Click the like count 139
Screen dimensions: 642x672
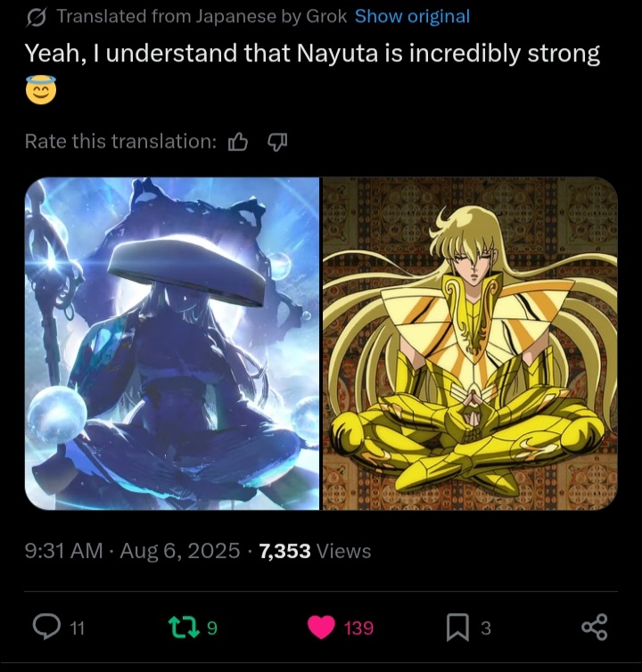[359, 628]
